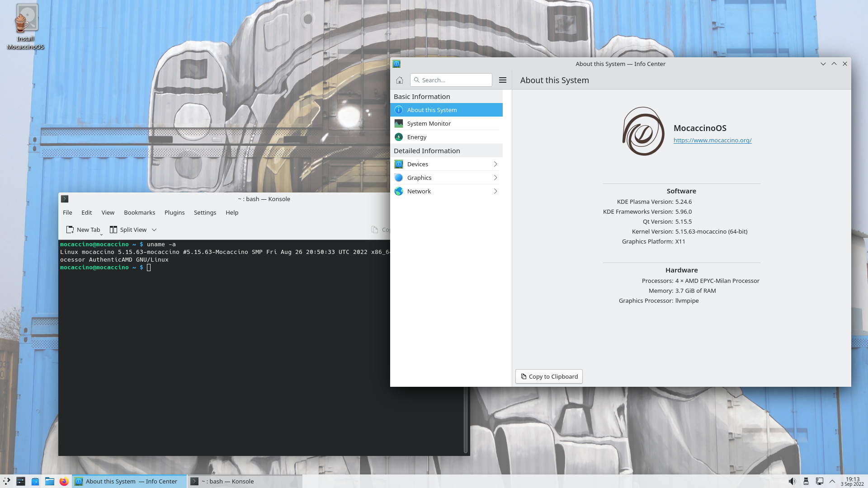
Task: Open network connections tray icon
Action: click(819, 481)
